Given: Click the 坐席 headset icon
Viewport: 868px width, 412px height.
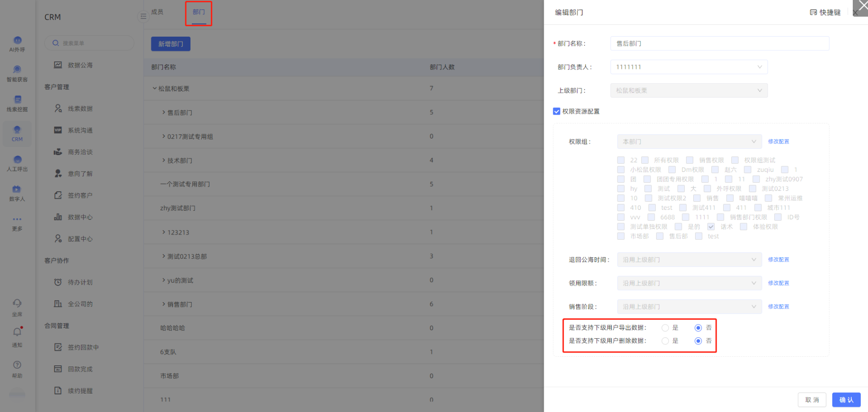Looking at the screenshot, I should coord(17,304).
